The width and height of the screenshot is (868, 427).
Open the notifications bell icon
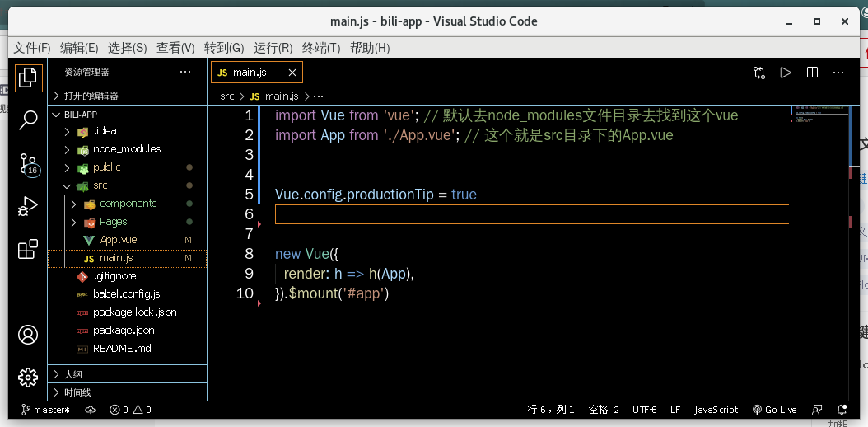coord(842,410)
